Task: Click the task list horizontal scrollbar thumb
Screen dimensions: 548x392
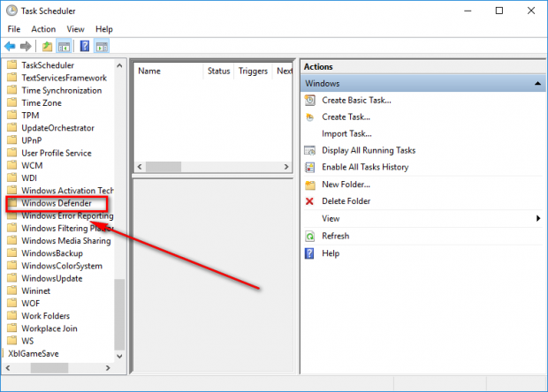Action: pos(164,167)
